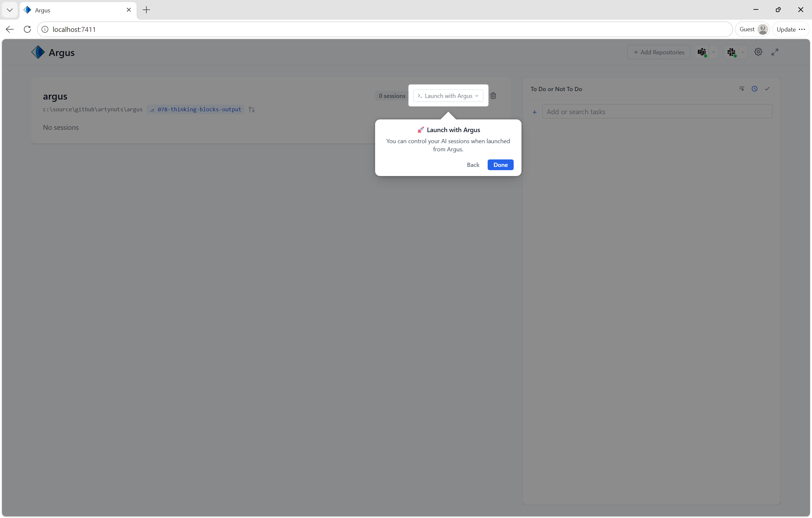Click the 0 sessions badge
Viewport: 812px width, 518px height.
click(392, 96)
